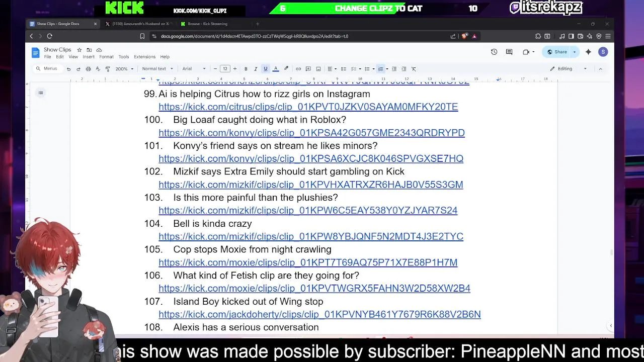Toggle the numbered list button

point(381,69)
